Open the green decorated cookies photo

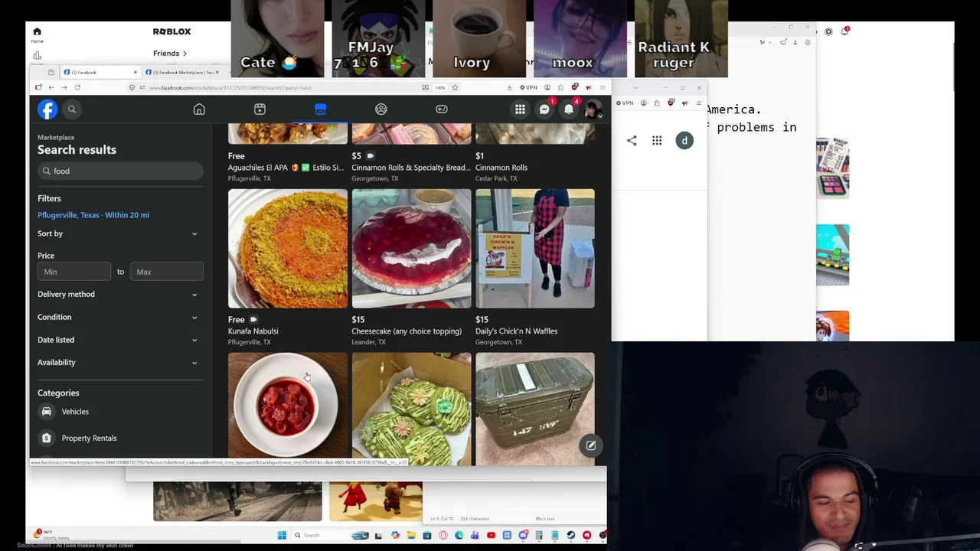point(411,409)
